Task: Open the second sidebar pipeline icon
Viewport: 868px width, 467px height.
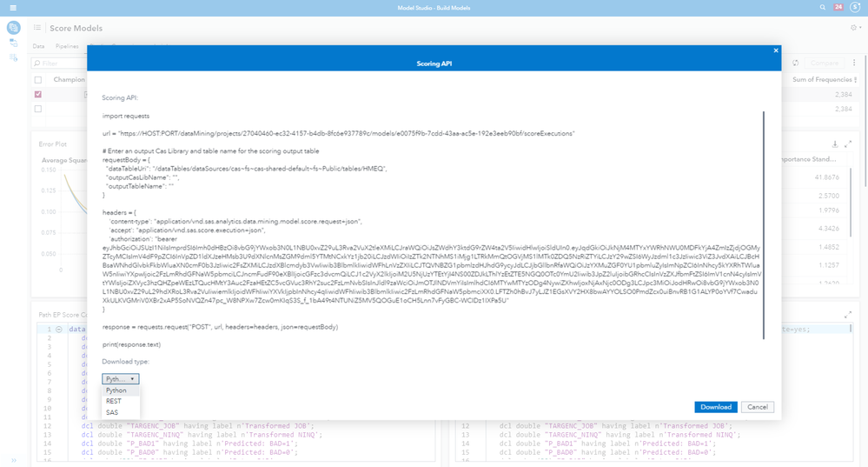Action: point(13,43)
